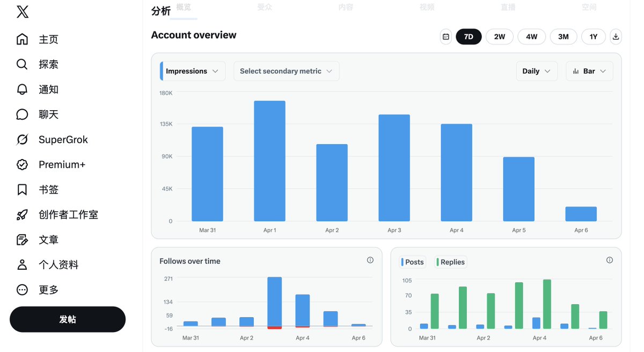Screen dimensions: 644x352
Task: Select the 7D time range
Action: (469, 37)
